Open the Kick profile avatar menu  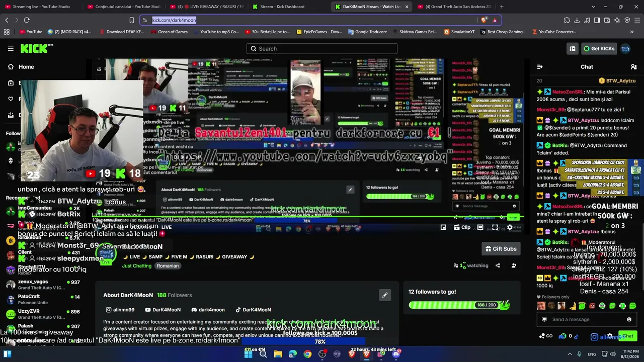pyautogui.click(x=625, y=49)
